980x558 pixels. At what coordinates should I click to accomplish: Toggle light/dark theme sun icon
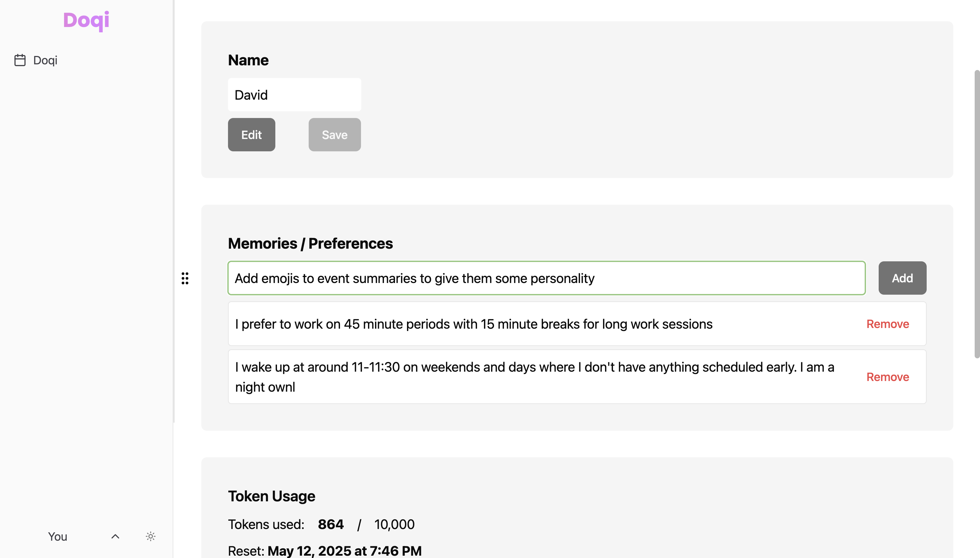(151, 537)
